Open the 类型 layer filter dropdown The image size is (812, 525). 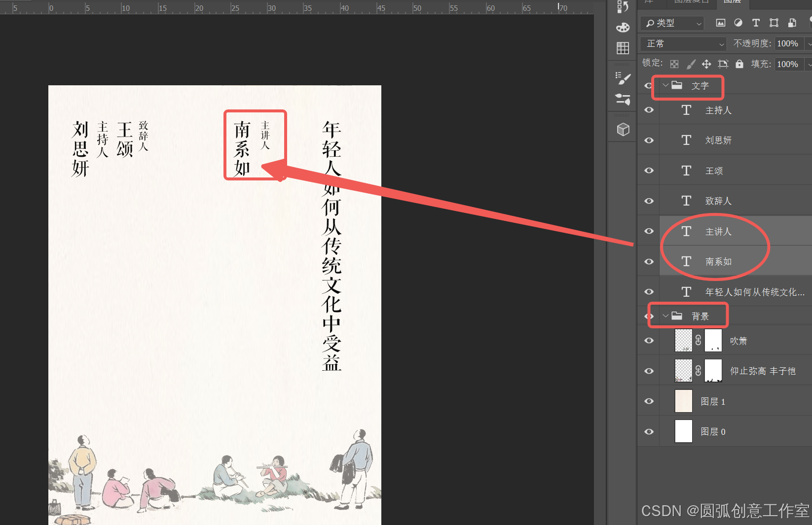tap(672, 23)
